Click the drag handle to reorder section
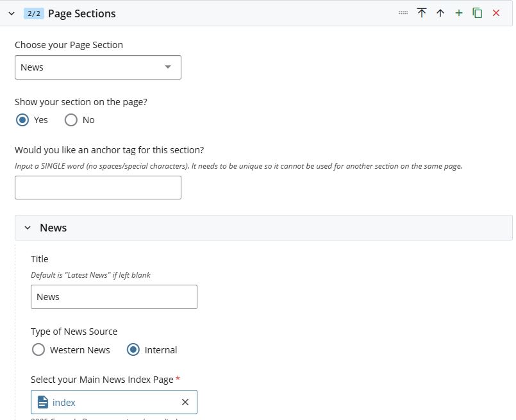The width and height of the screenshot is (516, 420). click(403, 13)
